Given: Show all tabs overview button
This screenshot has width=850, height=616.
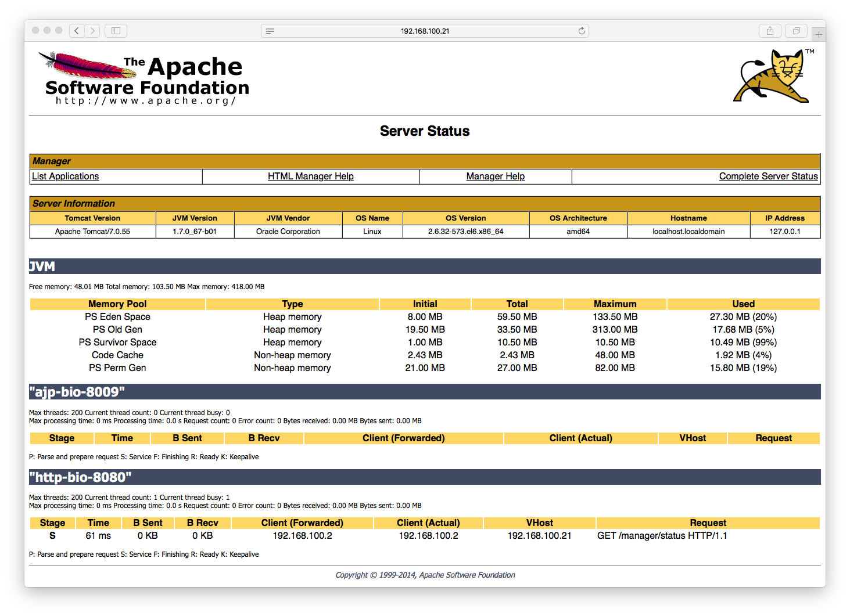Looking at the screenshot, I should pyautogui.click(x=796, y=31).
